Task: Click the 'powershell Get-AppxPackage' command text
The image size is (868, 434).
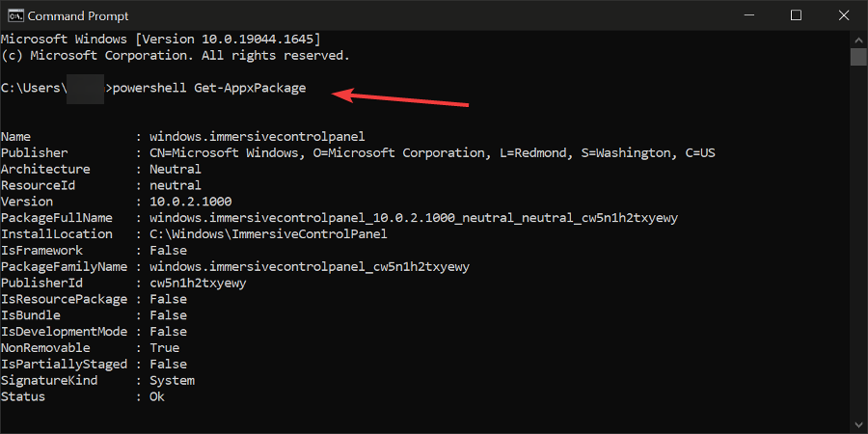Action: pyautogui.click(x=209, y=88)
